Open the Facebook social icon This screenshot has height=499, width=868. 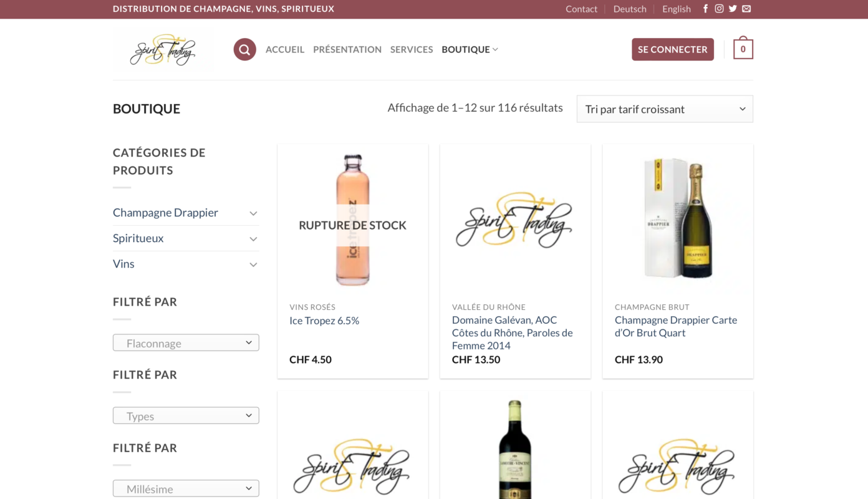705,9
